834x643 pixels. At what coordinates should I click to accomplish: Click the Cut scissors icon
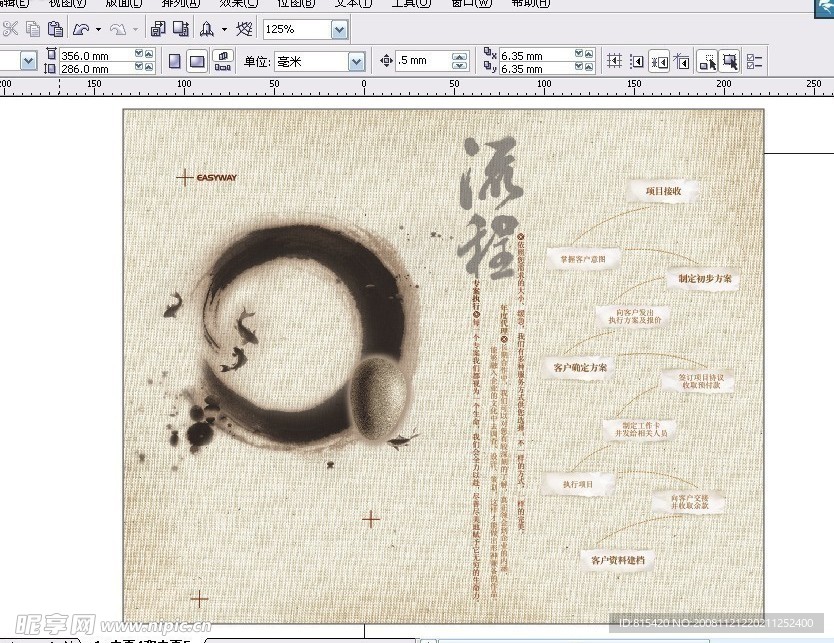click(10, 30)
